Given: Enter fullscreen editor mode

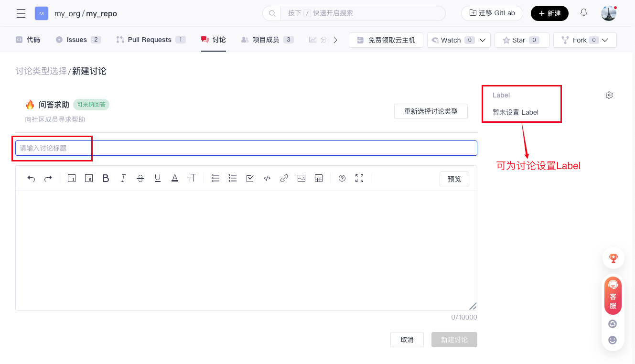Looking at the screenshot, I should (359, 178).
